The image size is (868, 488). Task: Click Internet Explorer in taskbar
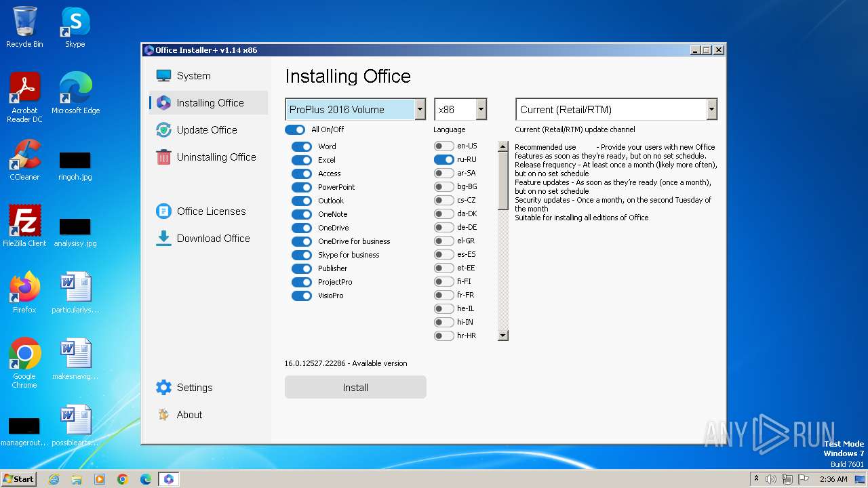click(x=54, y=479)
